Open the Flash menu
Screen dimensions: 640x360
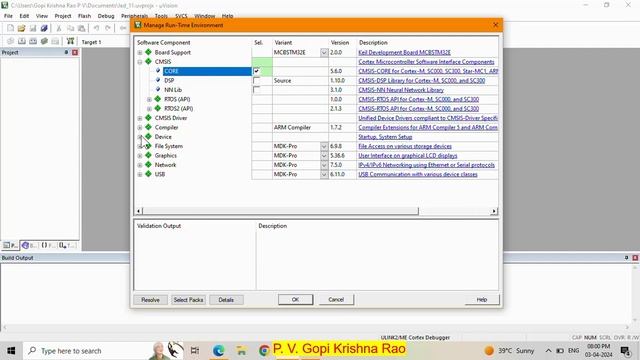coord(84,16)
